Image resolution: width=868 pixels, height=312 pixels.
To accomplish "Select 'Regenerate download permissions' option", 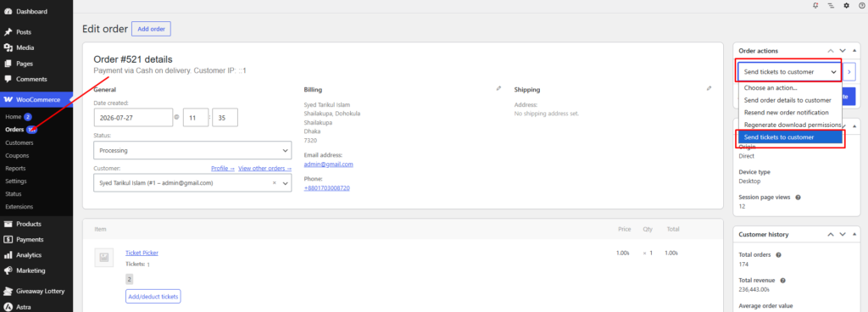I will pos(790,125).
